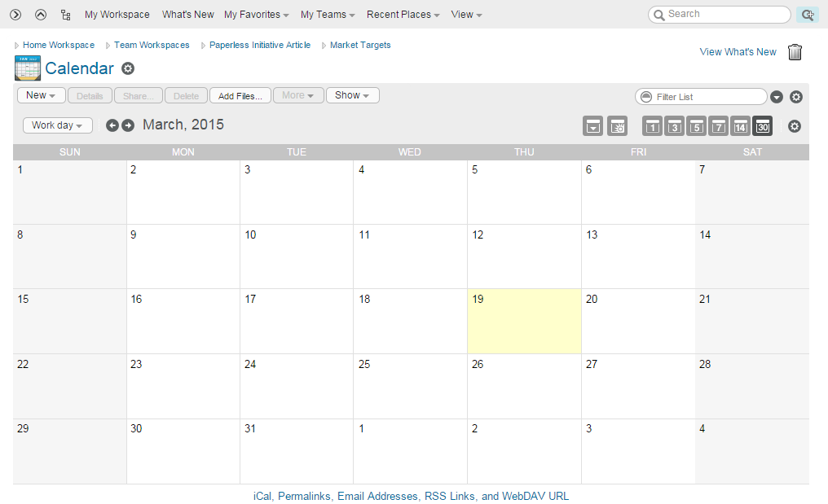
Task: Show the single-day view
Action: 652,126
